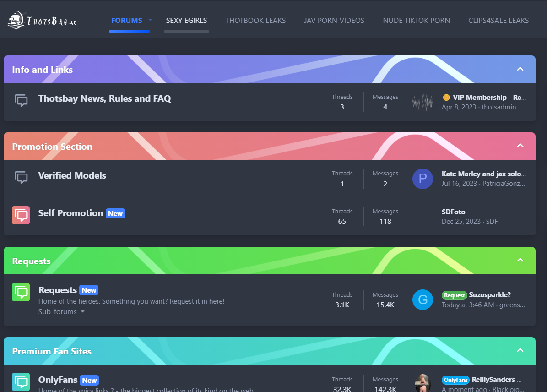Click 'Apr 8, 2023' post date
The height and width of the screenshot is (392, 547).
click(x=459, y=107)
